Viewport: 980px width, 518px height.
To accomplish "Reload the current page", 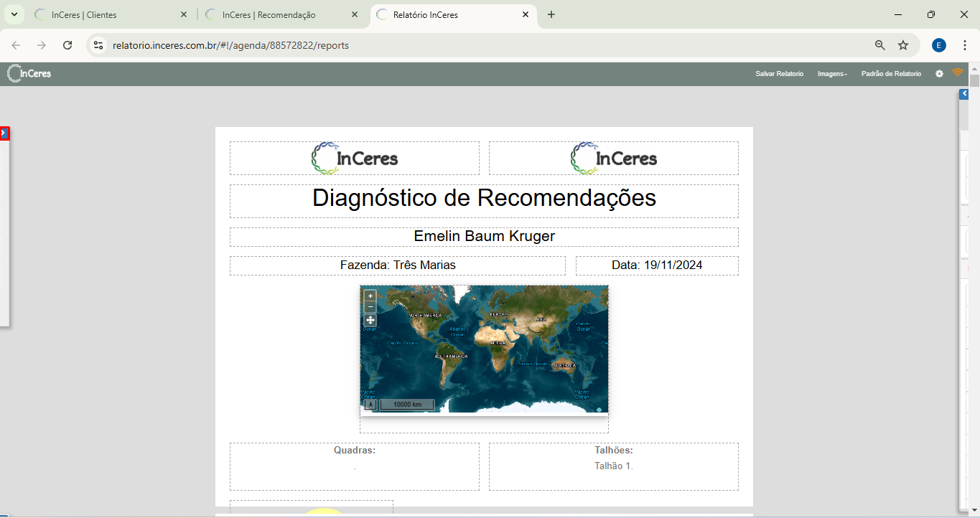I will 67,45.
